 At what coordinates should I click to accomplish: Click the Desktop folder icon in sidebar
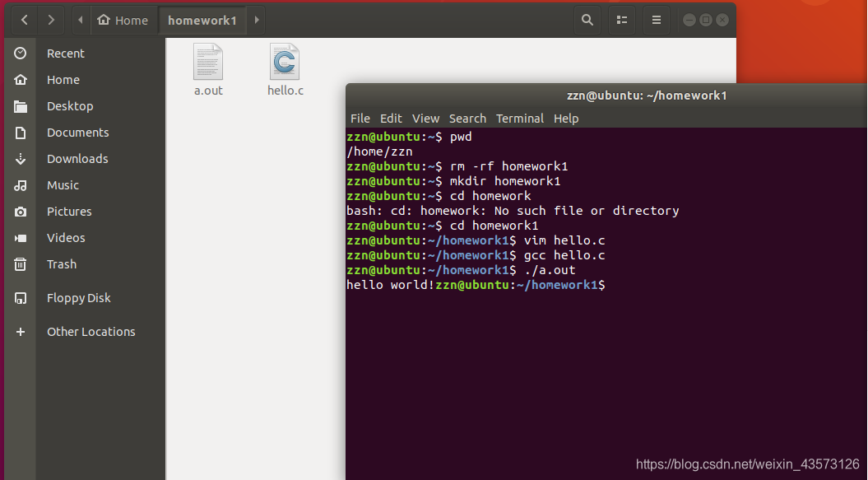(21, 106)
